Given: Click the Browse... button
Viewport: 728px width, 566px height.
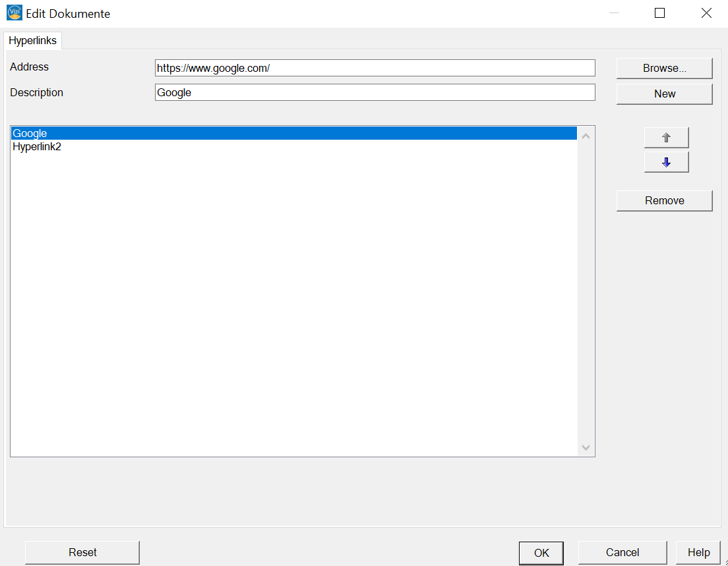Looking at the screenshot, I should coord(664,69).
